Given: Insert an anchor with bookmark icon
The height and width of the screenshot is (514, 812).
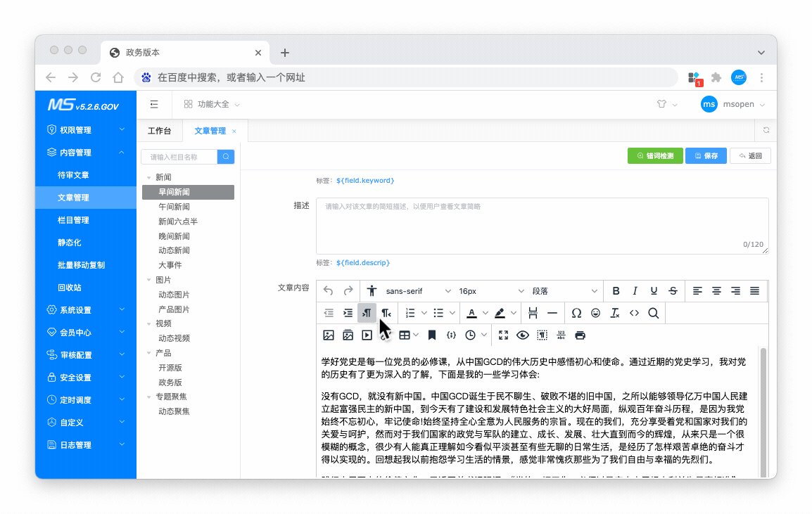Looking at the screenshot, I should (x=432, y=335).
